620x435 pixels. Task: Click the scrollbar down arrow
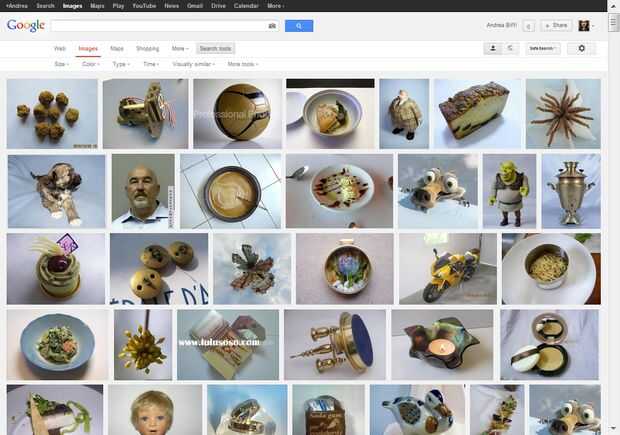(x=614, y=428)
